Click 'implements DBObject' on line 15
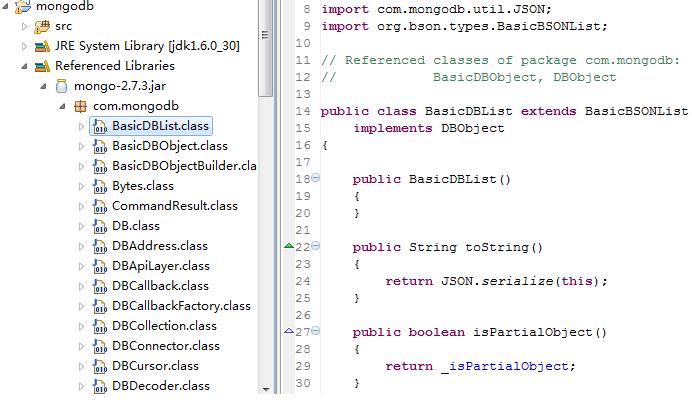Image resolution: width=692 pixels, height=400 pixels. tap(429, 128)
